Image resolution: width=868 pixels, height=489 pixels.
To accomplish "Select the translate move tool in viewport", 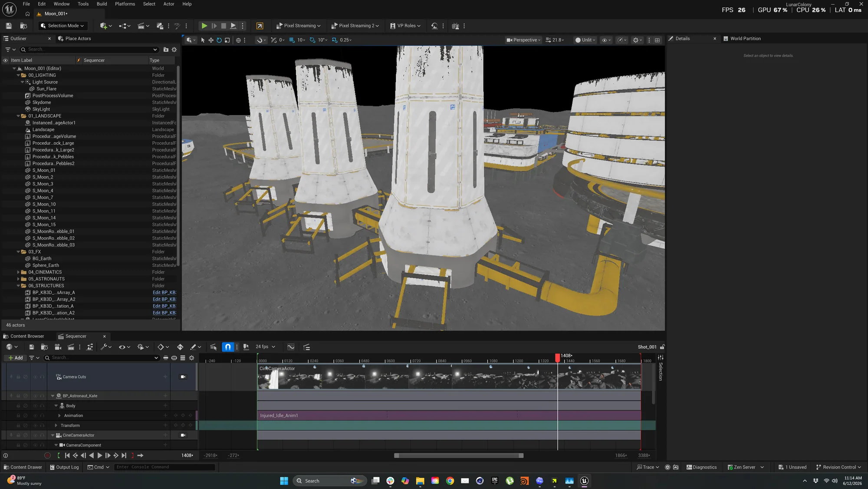I will tap(211, 40).
